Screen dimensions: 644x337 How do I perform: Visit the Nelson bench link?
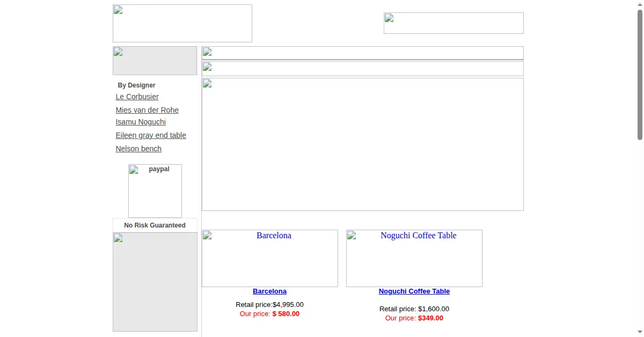(138, 149)
